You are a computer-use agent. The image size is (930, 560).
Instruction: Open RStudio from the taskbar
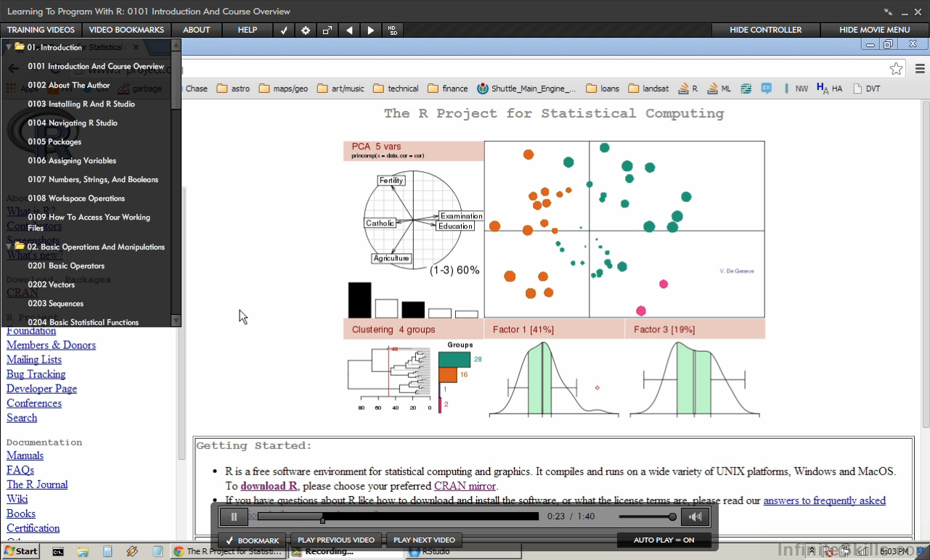pos(462,551)
